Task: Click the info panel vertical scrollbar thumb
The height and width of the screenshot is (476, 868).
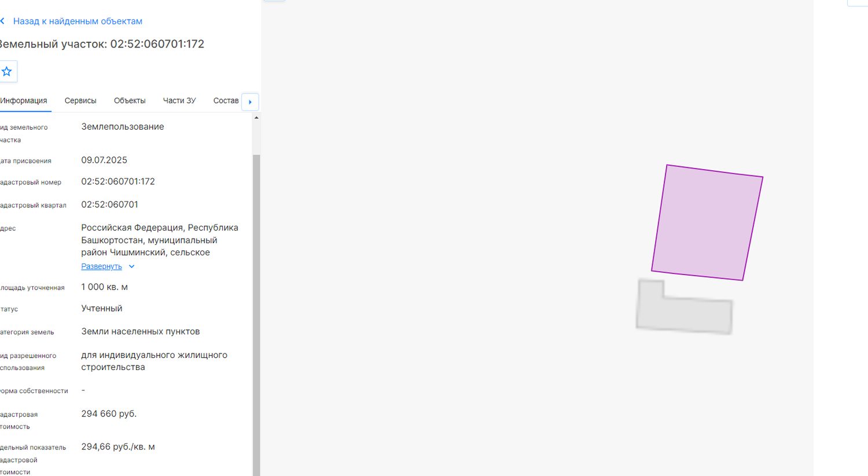Action: (256, 315)
